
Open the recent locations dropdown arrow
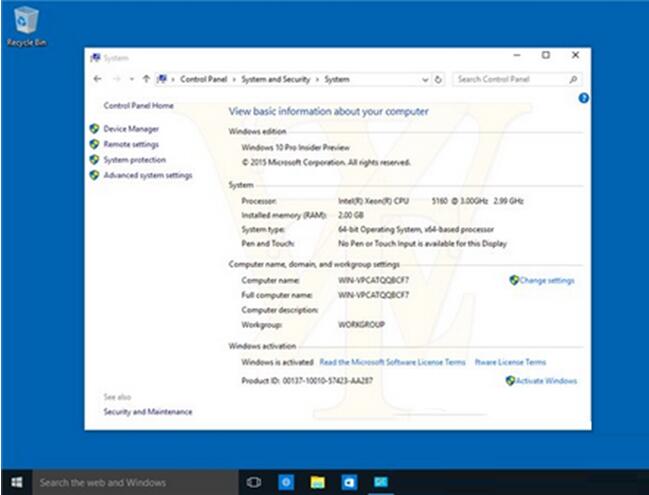pyautogui.click(x=132, y=79)
